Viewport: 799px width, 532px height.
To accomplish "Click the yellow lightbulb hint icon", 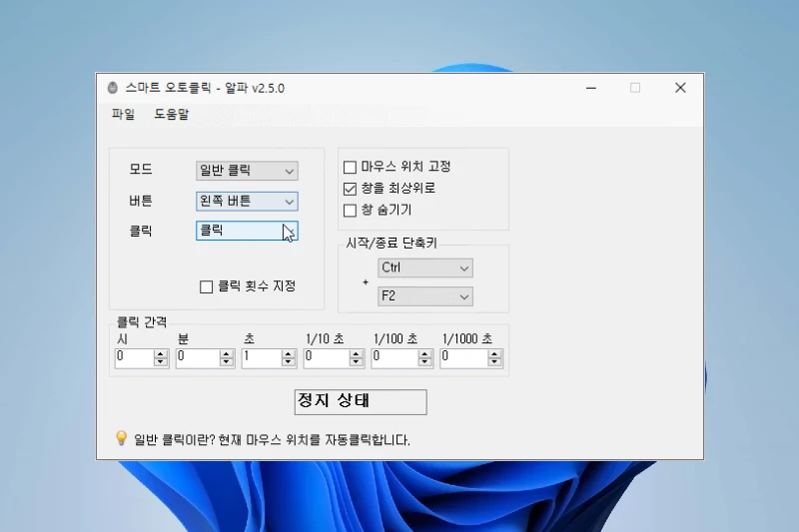I will coord(121,438).
